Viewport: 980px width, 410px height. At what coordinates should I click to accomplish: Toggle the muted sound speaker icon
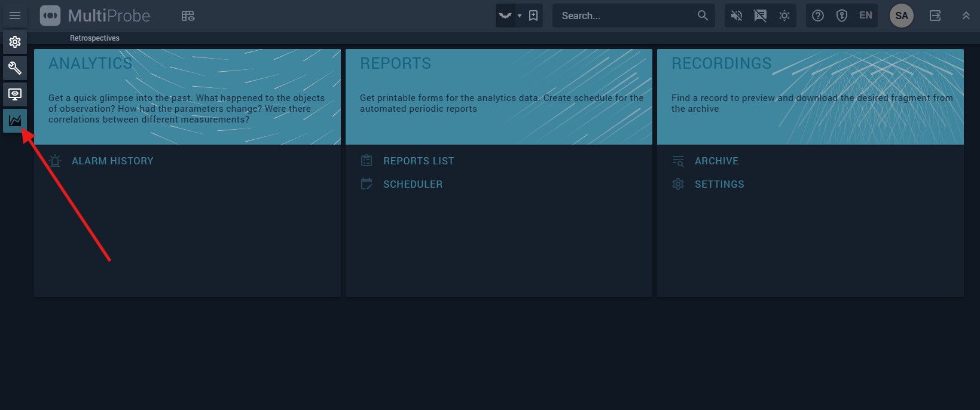point(737,16)
